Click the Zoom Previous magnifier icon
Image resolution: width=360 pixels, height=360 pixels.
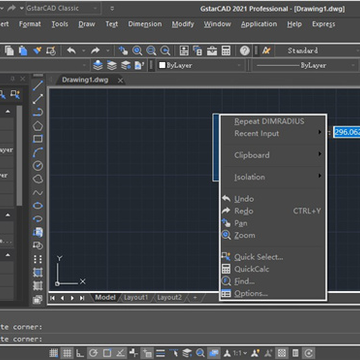(165, 51)
